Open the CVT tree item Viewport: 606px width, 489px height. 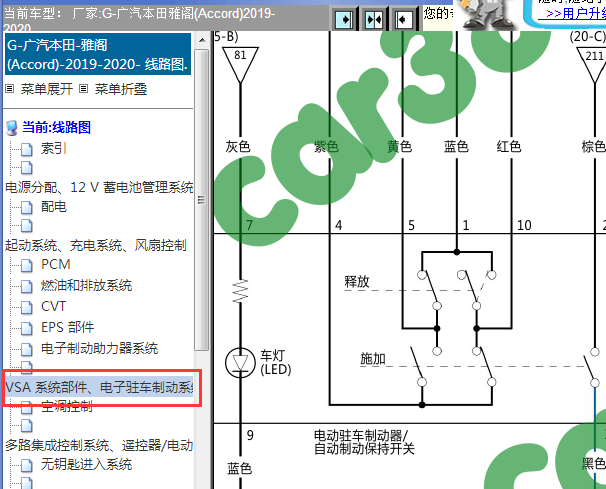coord(53,307)
